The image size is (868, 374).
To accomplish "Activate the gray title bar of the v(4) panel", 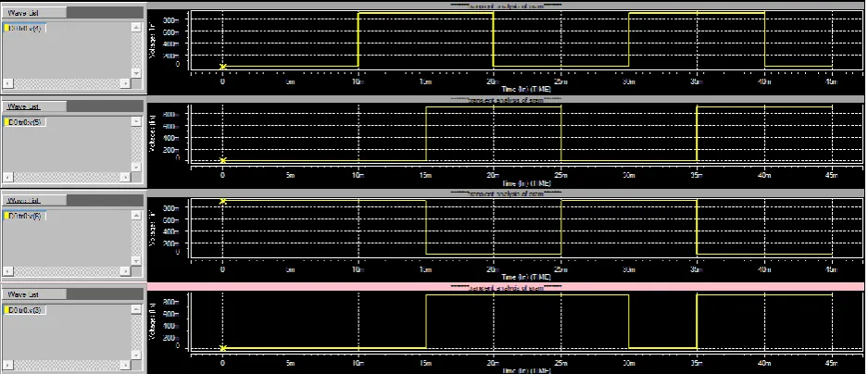I will [506, 6].
